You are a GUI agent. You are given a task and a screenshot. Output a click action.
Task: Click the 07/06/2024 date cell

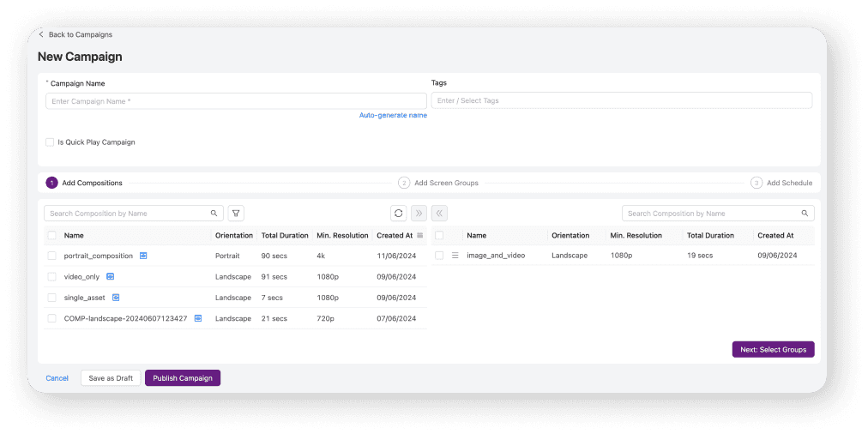point(396,318)
